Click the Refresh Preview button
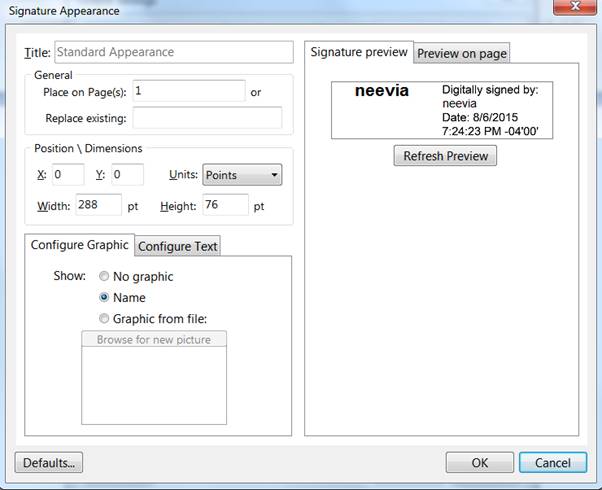This screenshot has width=602, height=490. [445, 156]
